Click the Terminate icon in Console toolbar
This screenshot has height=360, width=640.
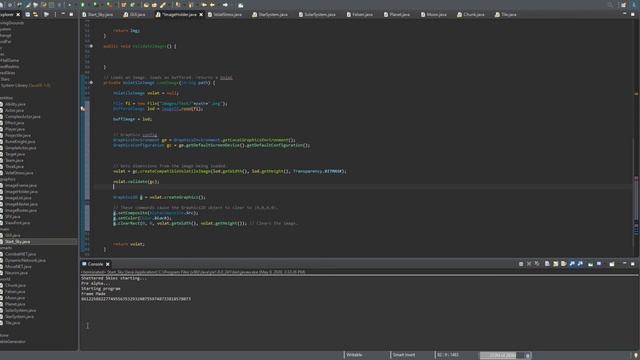(x=521, y=264)
